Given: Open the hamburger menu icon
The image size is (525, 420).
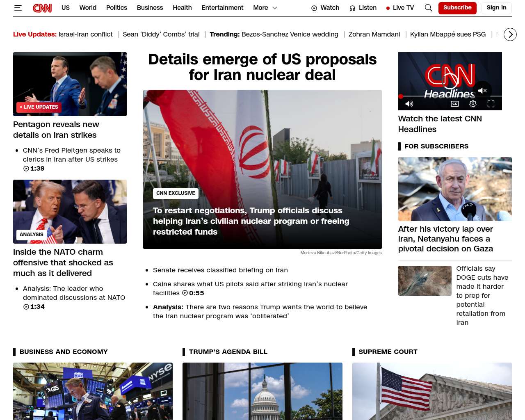Looking at the screenshot, I should point(18,8).
